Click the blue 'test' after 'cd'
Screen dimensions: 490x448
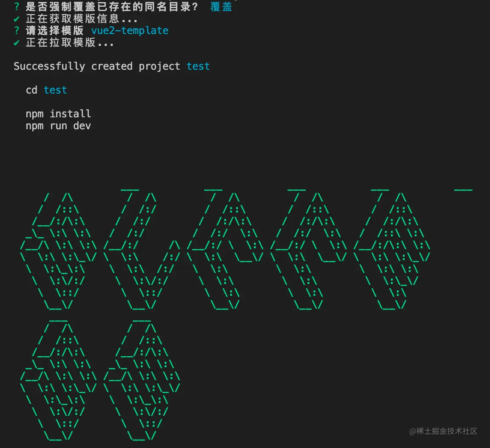click(55, 90)
